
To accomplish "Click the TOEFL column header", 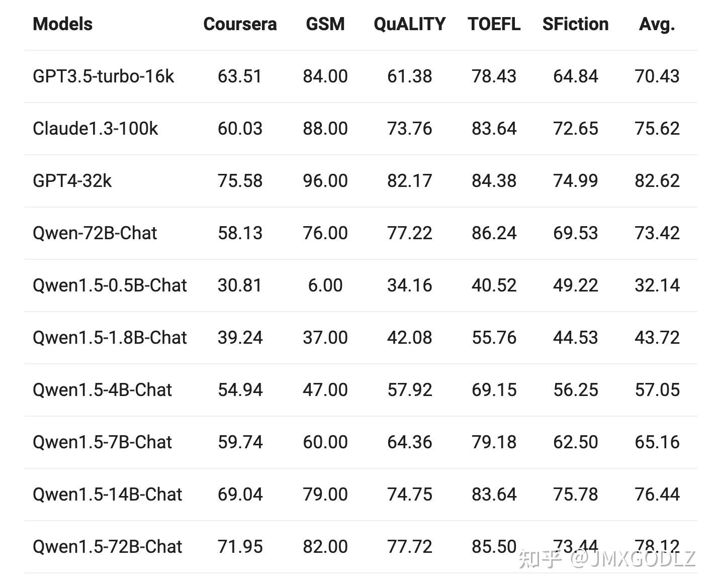I will (494, 24).
